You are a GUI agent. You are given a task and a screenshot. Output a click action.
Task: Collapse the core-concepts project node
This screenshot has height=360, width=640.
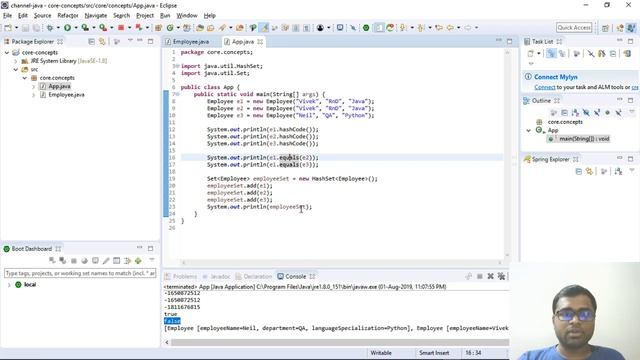[7, 53]
